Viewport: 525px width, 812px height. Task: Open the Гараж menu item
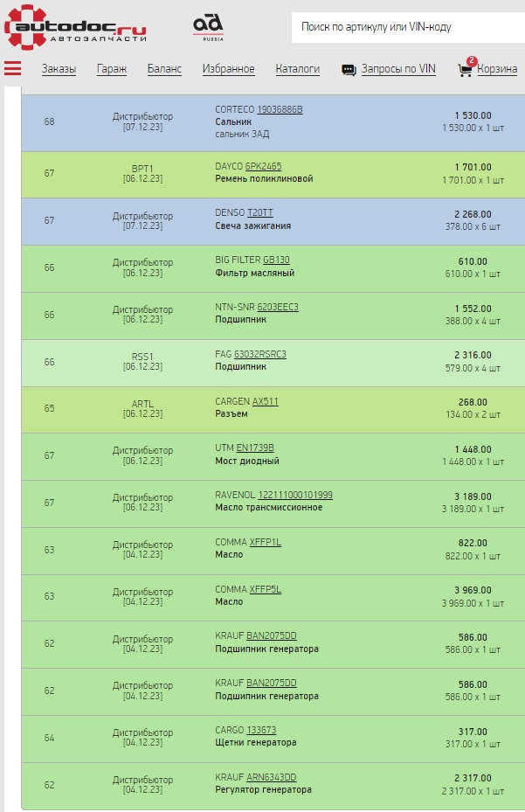pos(112,69)
